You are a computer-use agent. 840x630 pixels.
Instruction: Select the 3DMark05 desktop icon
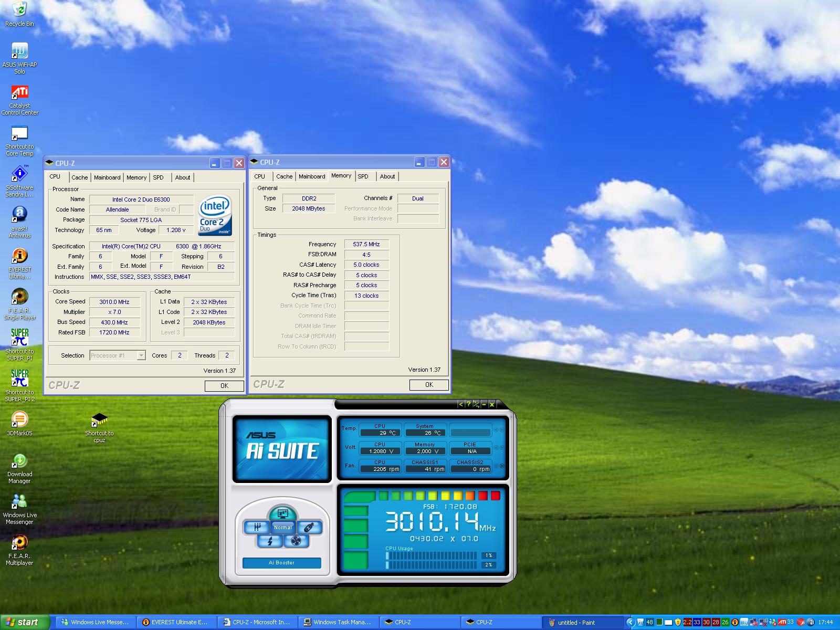tap(19, 424)
